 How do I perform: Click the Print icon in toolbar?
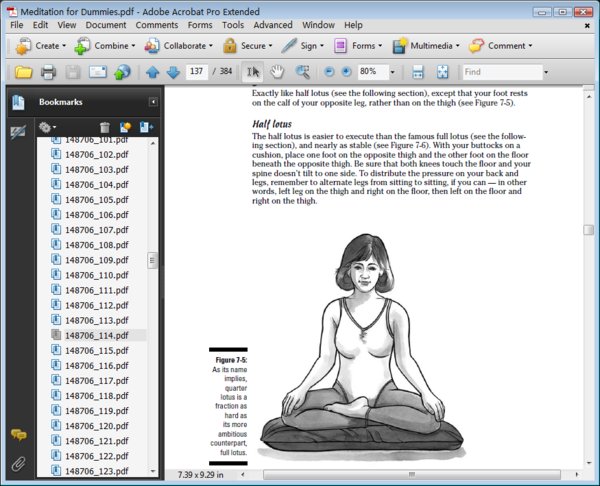(x=48, y=72)
